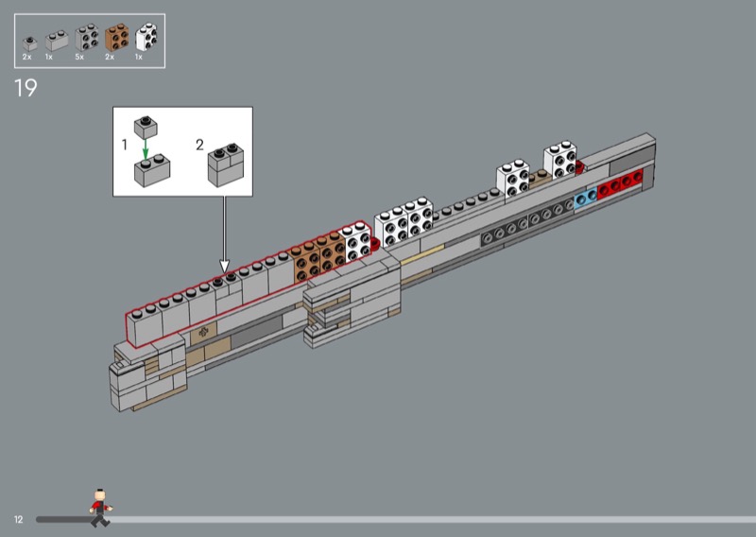The width and height of the screenshot is (756, 537).
Task: Click the step number 19
Action: [x=26, y=90]
